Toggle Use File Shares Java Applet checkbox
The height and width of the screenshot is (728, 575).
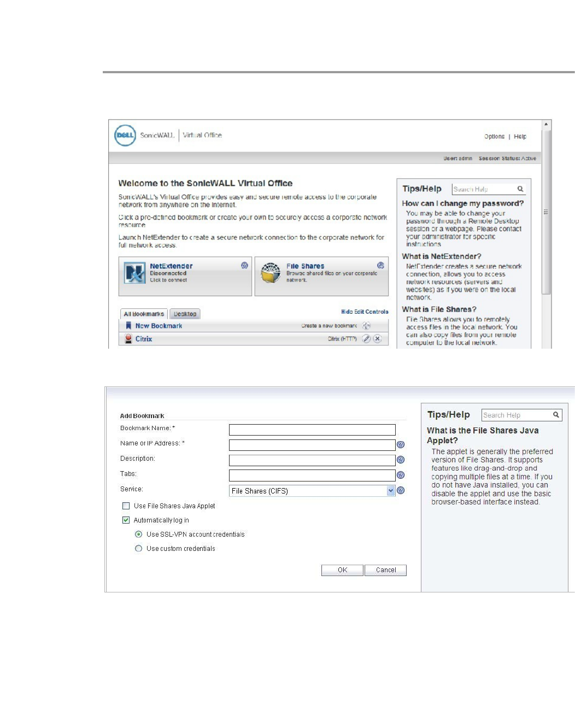126,506
